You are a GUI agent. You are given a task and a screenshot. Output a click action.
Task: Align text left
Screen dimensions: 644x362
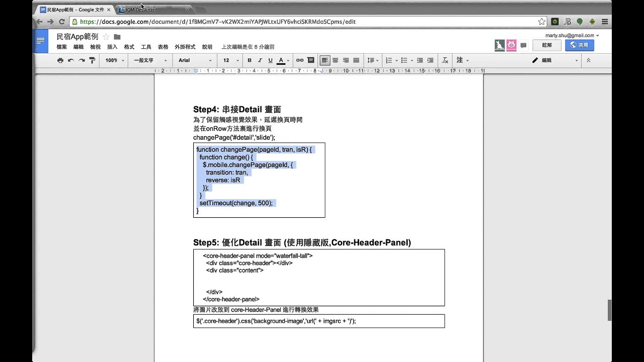(x=325, y=60)
